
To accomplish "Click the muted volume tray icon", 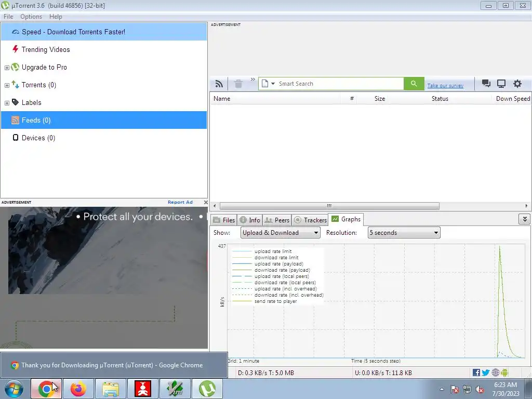I will coord(480,389).
